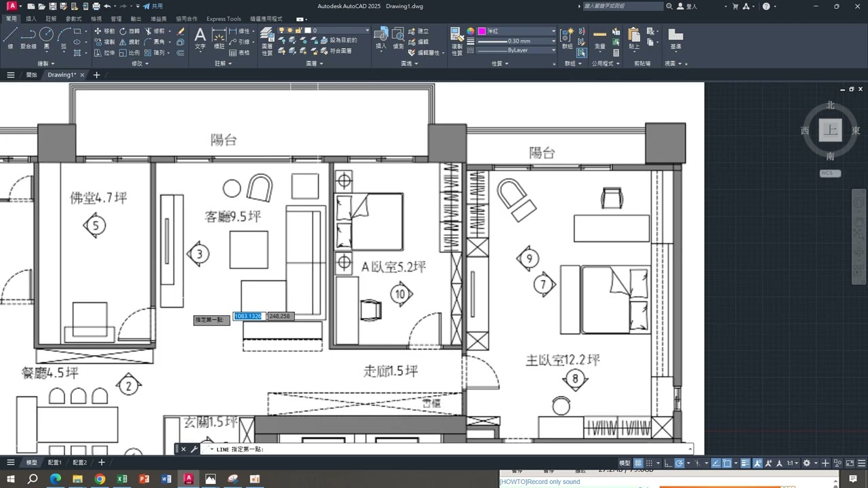This screenshot has height=488, width=868.
Task: Toggle grid display in status bar
Action: 638,463
